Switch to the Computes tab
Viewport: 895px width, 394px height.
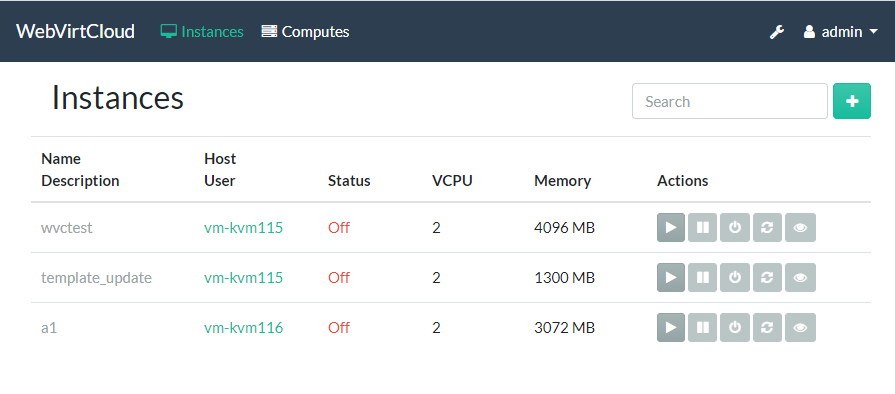[305, 31]
